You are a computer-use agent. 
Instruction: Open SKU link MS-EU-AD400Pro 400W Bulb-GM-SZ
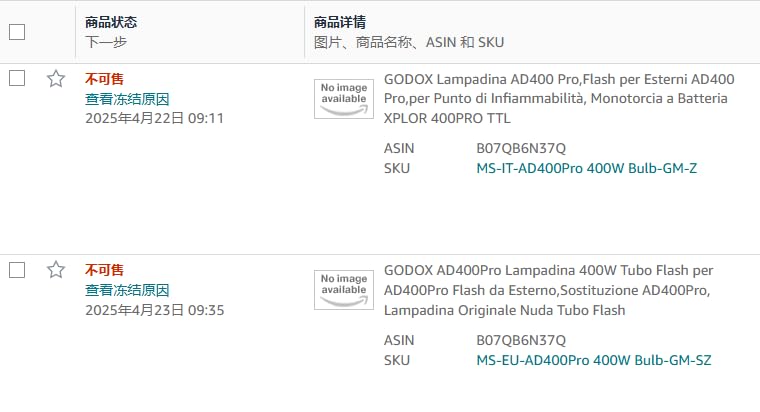594,360
